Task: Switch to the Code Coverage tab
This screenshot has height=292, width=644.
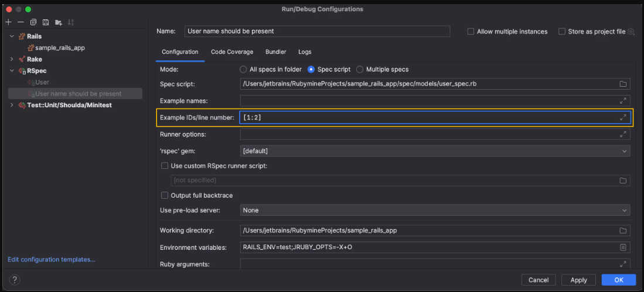Action: [x=232, y=52]
